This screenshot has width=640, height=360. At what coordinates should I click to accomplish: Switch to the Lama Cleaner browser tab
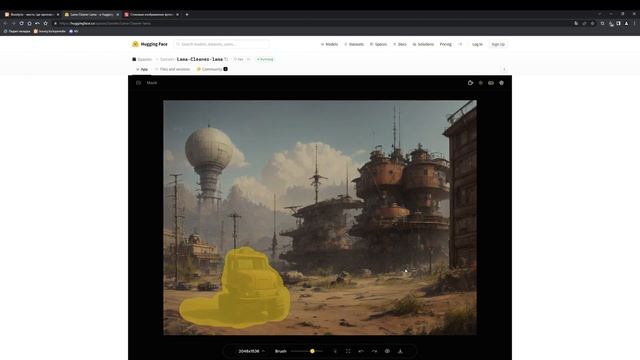click(x=91, y=14)
